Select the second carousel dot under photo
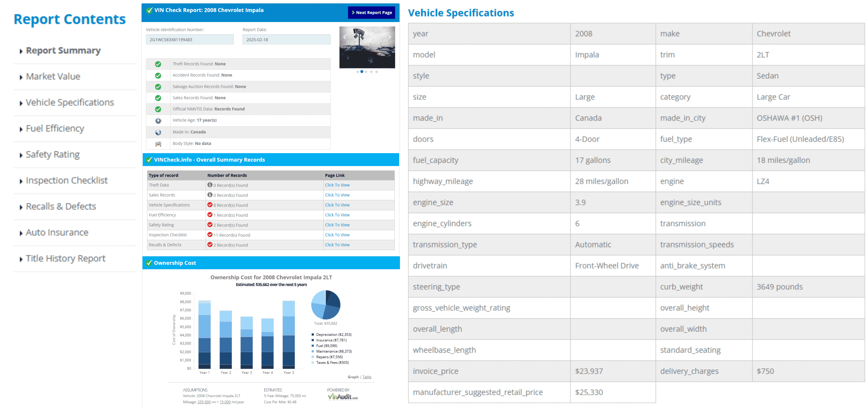 pyautogui.click(x=362, y=72)
